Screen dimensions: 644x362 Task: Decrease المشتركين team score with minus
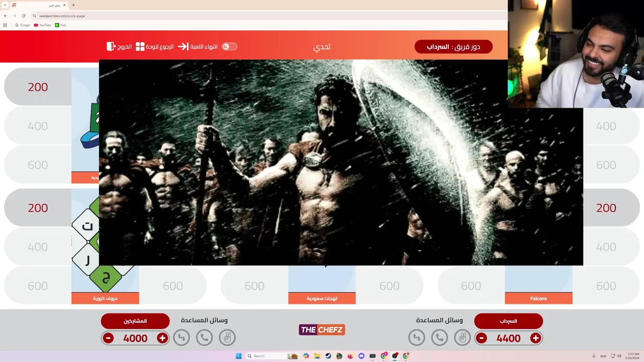(x=108, y=338)
